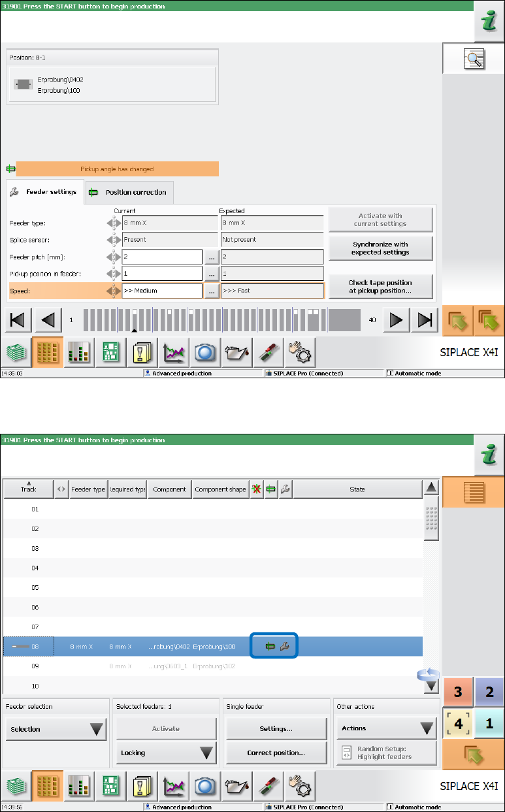Jump to first track button
505x812 pixels.
pos(18,320)
